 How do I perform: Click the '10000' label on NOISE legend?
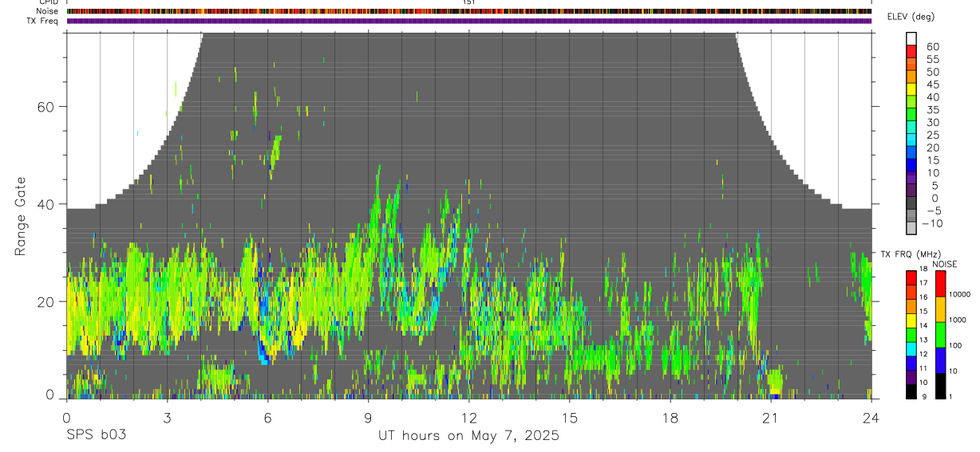click(960, 294)
